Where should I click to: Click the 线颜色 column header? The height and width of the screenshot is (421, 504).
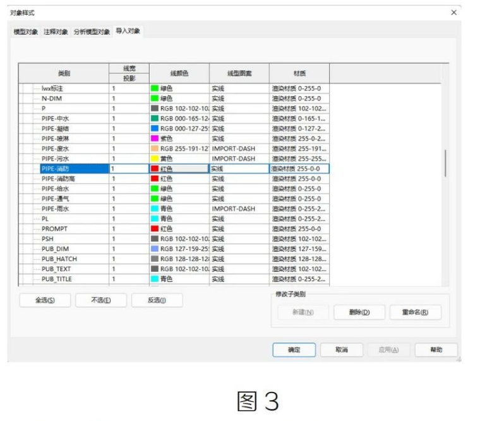[x=179, y=73]
